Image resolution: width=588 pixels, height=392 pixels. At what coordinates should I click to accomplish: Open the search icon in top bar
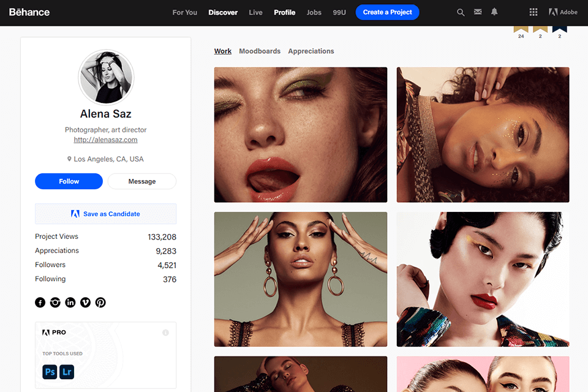pos(461,12)
